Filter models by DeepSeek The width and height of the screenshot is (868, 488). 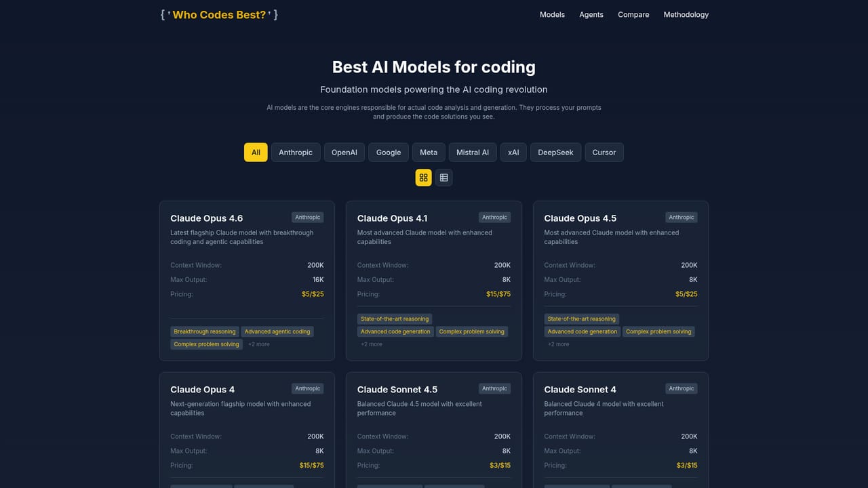555,152
